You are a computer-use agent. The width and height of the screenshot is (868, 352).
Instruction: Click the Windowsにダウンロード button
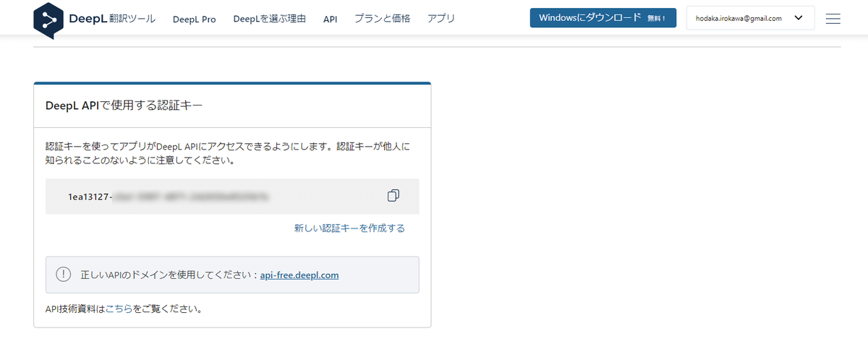pyautogui.click(x=603, y=18)
